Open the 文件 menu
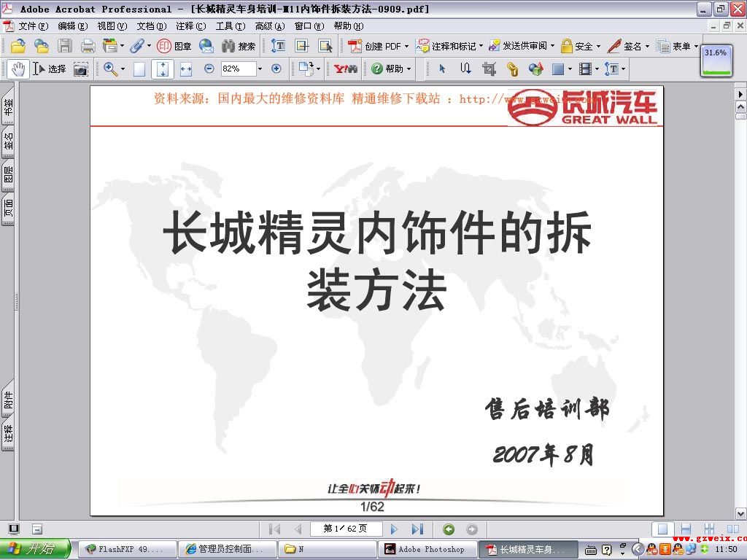The height and width of the screenshot is (560, 747). [34, 26]
